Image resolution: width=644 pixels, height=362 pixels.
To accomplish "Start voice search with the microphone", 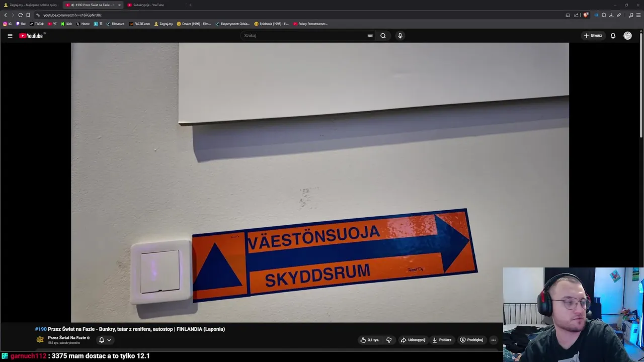I will [x=400, y=36].
